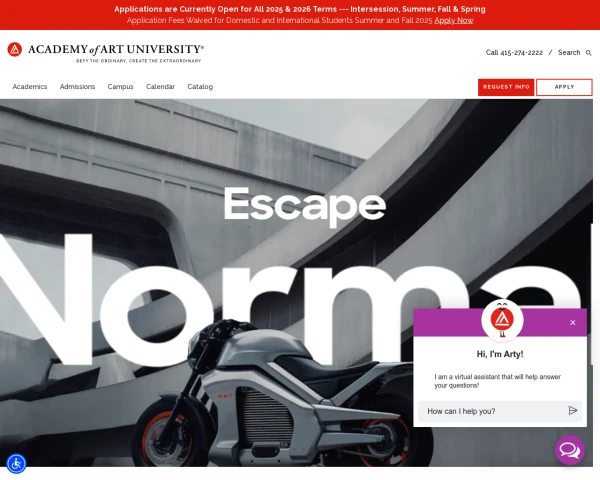Click the purple chat bubble launcher
The width and height of the screenshot is (600, 480).
point(570,450)
